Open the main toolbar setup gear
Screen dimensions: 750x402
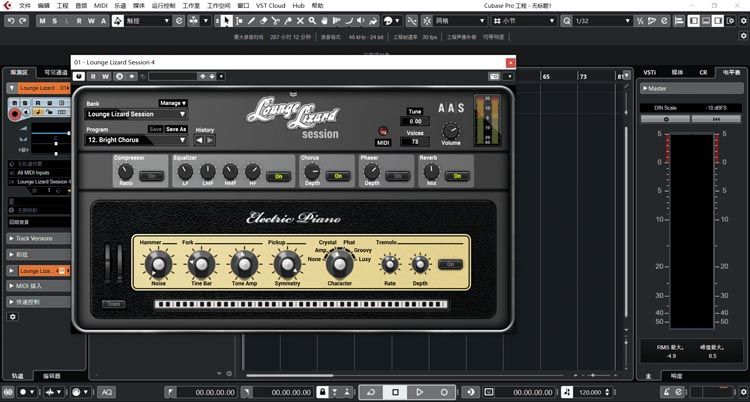pos(743,21)
